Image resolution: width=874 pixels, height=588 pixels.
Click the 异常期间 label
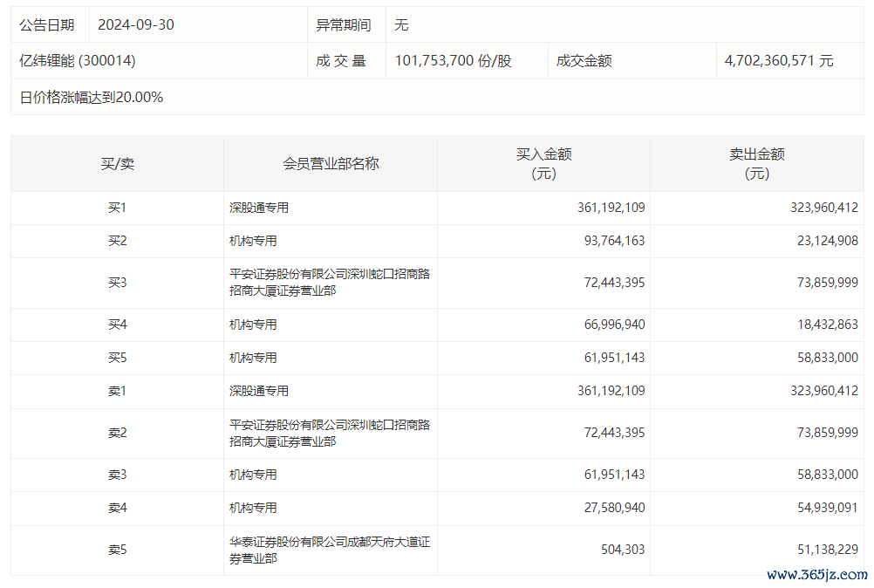tap(344, 25)
